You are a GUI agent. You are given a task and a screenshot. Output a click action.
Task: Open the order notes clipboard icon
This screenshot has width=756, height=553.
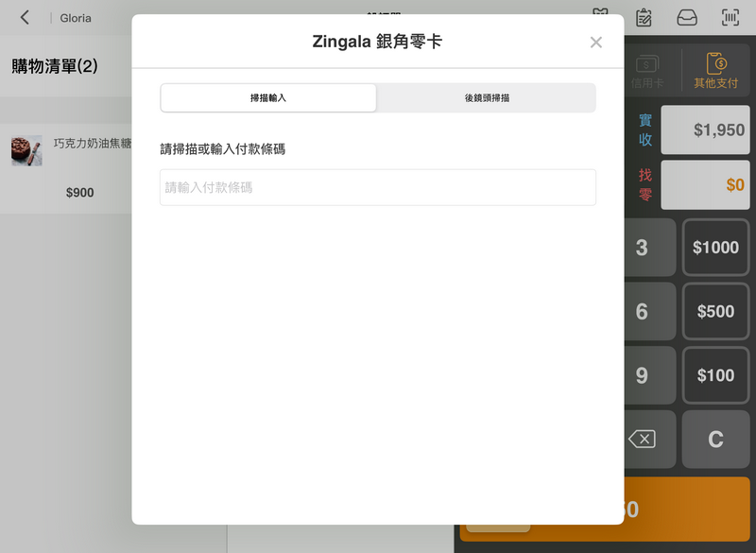pyautogui.click(x=644, y=17)
